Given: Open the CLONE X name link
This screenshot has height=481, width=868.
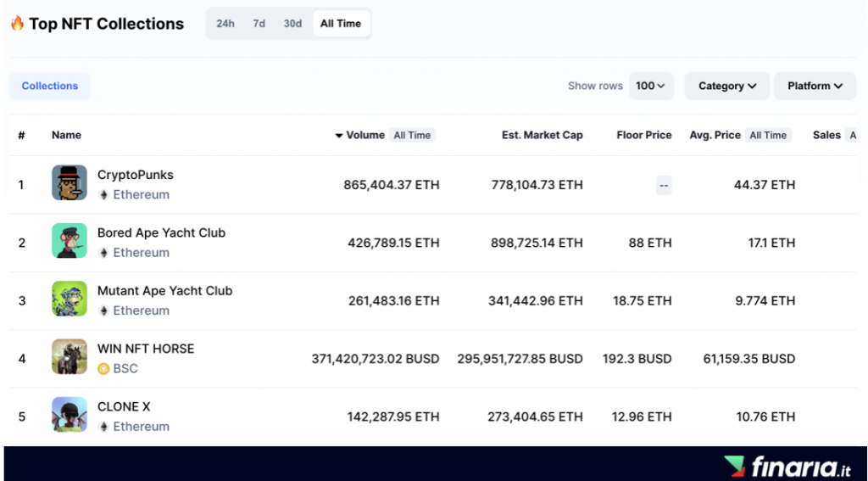Looking at the screenshot, I should pos(124,406).
